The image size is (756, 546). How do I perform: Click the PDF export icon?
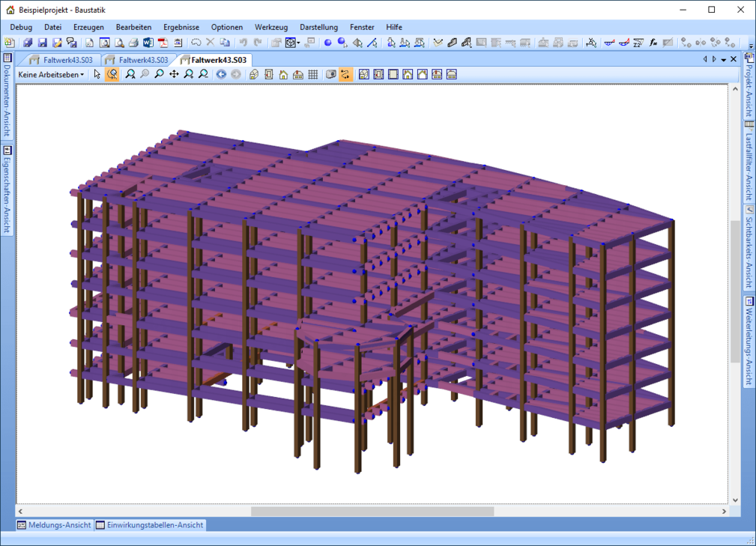pos(162,43)
